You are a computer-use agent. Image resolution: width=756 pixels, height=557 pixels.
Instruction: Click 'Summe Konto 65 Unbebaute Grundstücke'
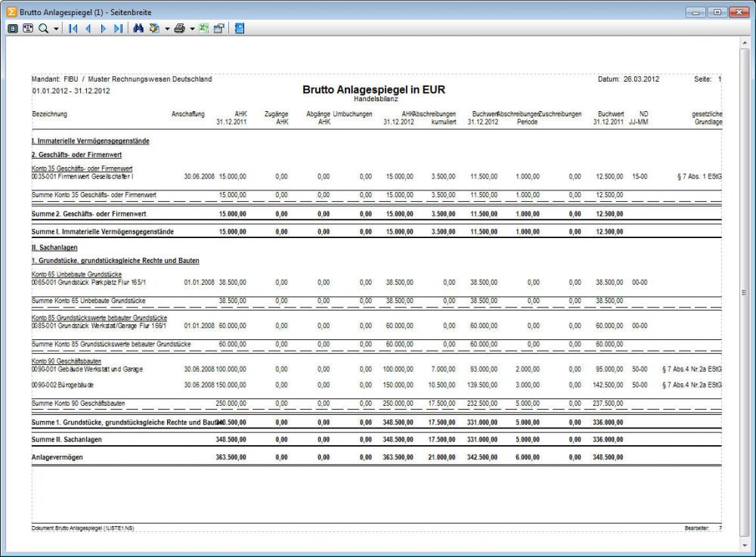click(x=88, y=301)
